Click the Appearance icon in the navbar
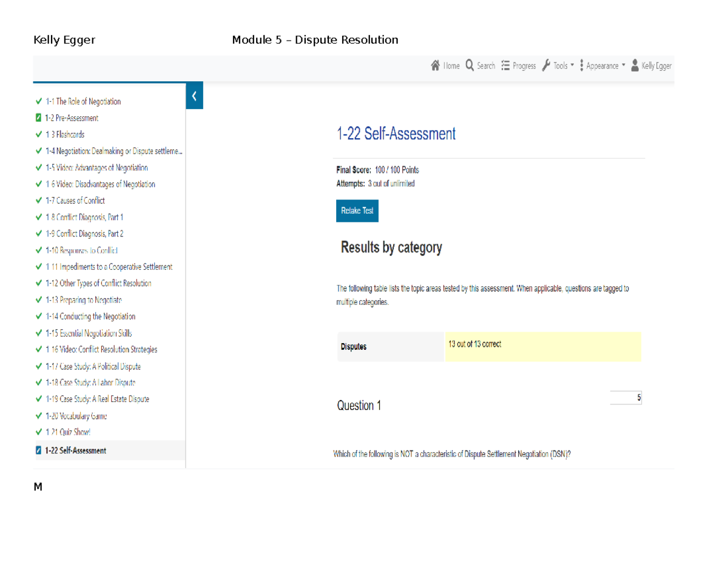The height and width of the screenshot is (562, 728). (x=581, y=65)
